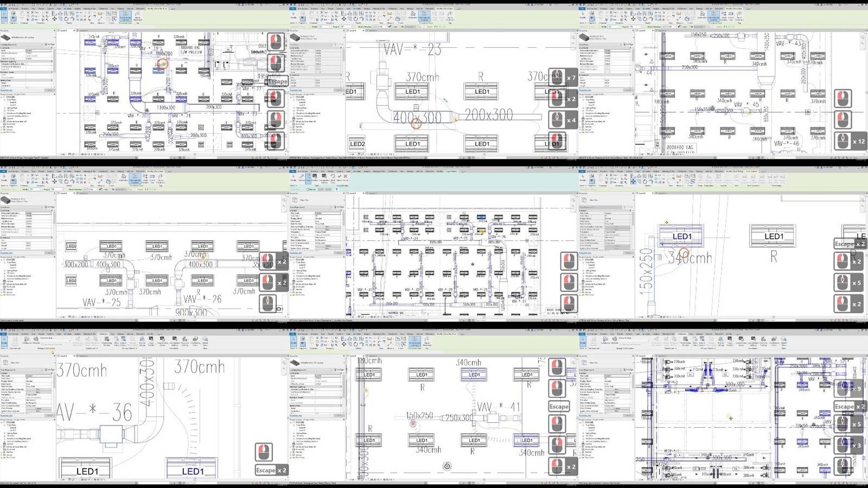Switch to Level 8 view tab in 1100x300 frame

(64, 30)
